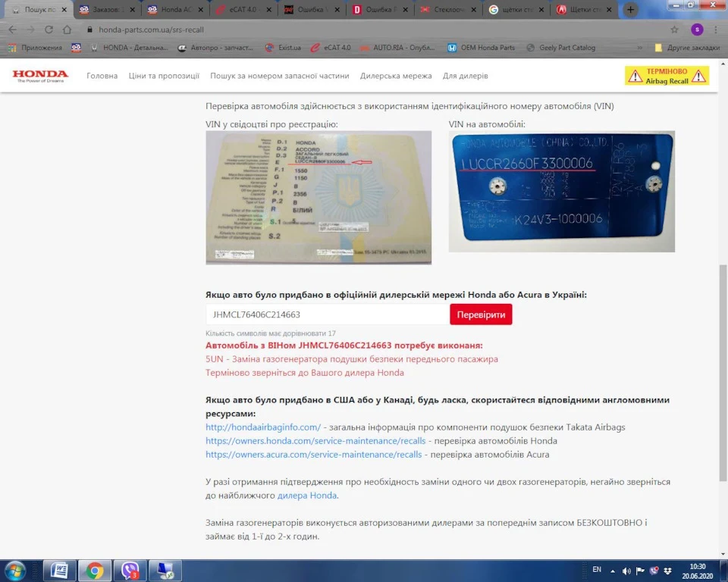The height and width of the screenshot is (582, 728).
Task: Open Chrome from the taskbar
Action: [x=94, y=571]
